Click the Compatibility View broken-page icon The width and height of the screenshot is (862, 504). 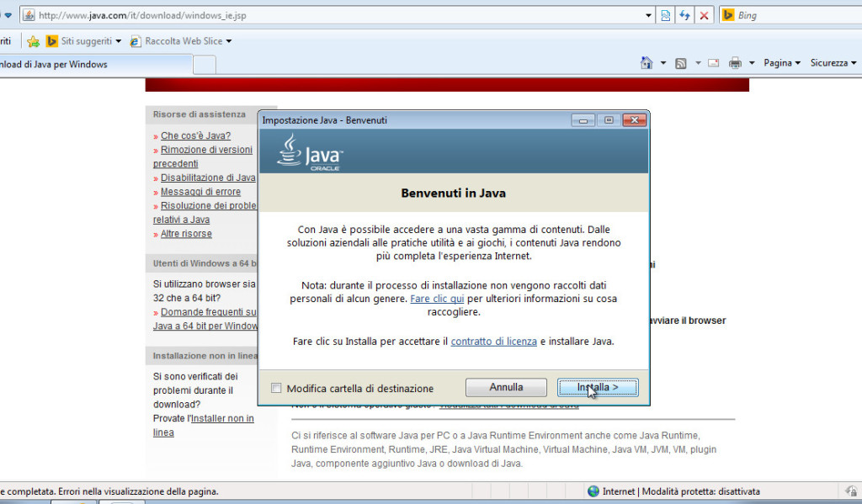[665, 15]
